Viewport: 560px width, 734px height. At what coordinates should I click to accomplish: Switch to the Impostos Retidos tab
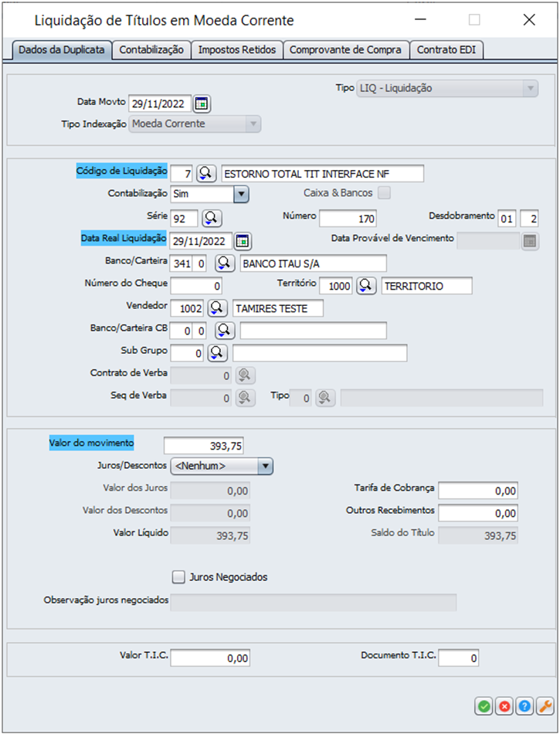point(237,50)
